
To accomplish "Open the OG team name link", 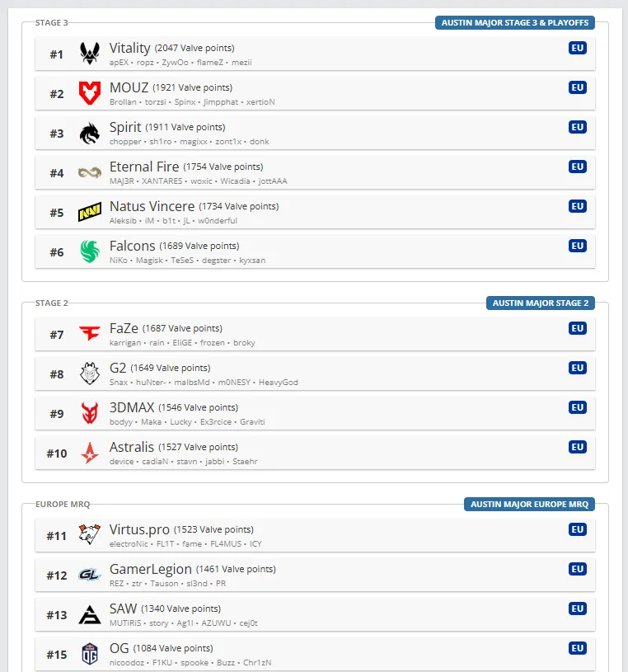I will (x=119, y=648).
